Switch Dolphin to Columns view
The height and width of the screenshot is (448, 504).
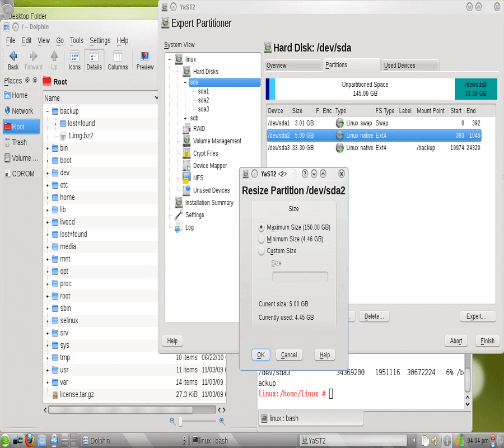tap(118, 60)
